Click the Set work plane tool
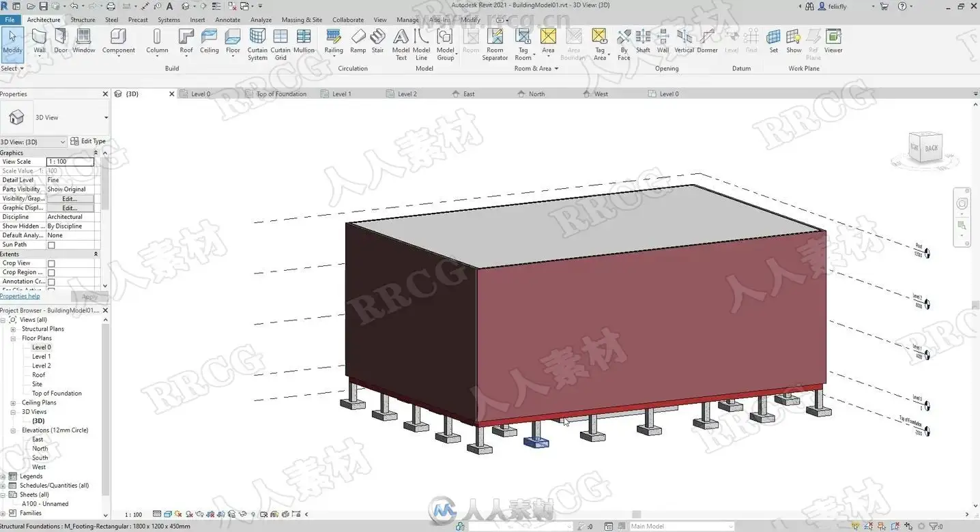 [x=773, y=42]
